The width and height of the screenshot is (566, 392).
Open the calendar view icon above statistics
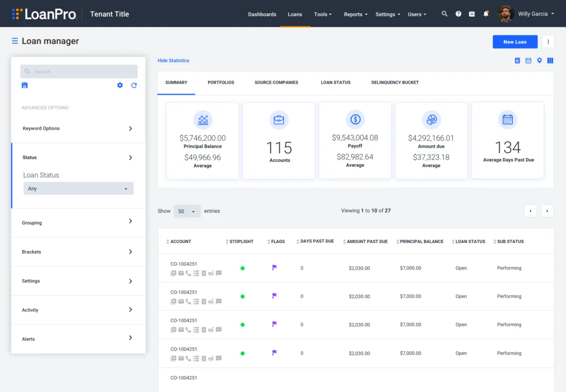528,61
